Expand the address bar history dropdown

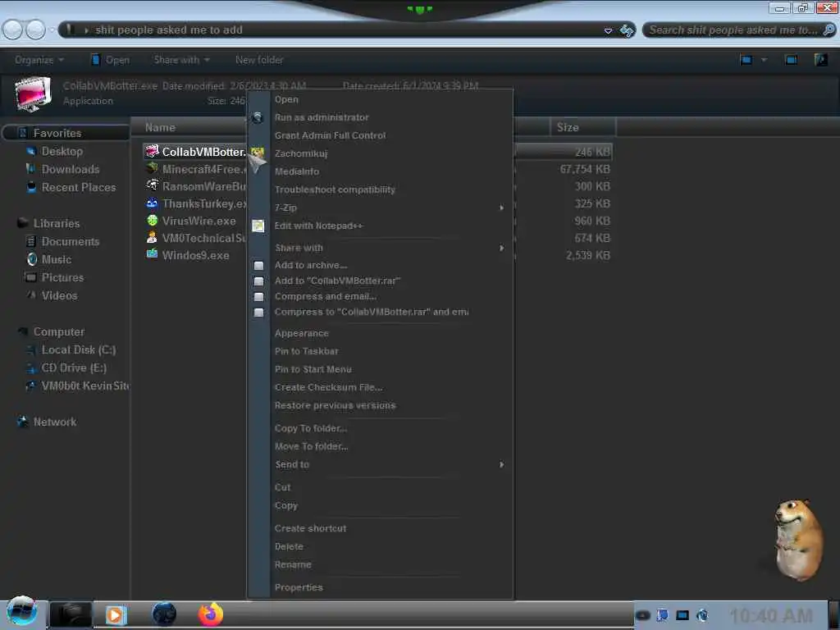(608, 30)
